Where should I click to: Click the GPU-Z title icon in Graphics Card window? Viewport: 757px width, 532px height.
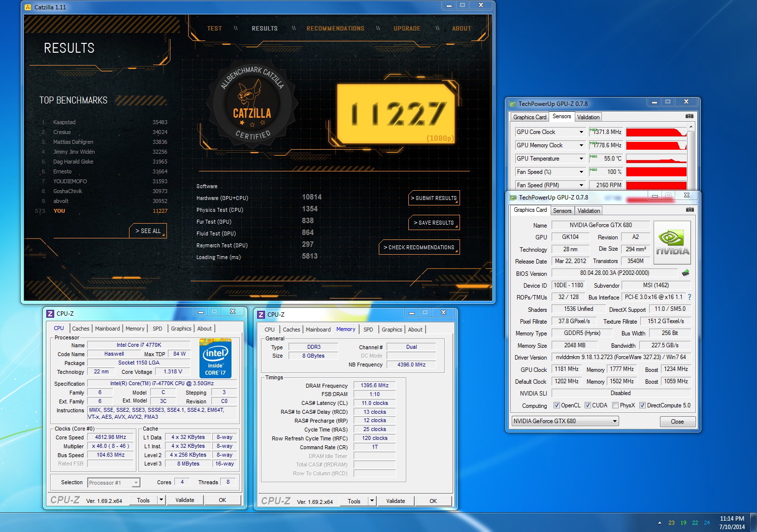point(513,197)
